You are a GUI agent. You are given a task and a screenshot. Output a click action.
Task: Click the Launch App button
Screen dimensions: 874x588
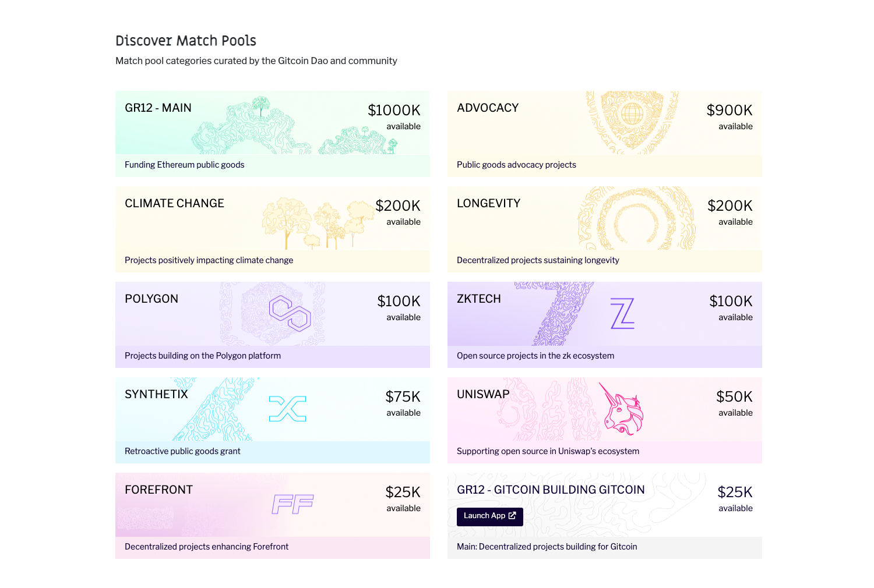(490, 516)
